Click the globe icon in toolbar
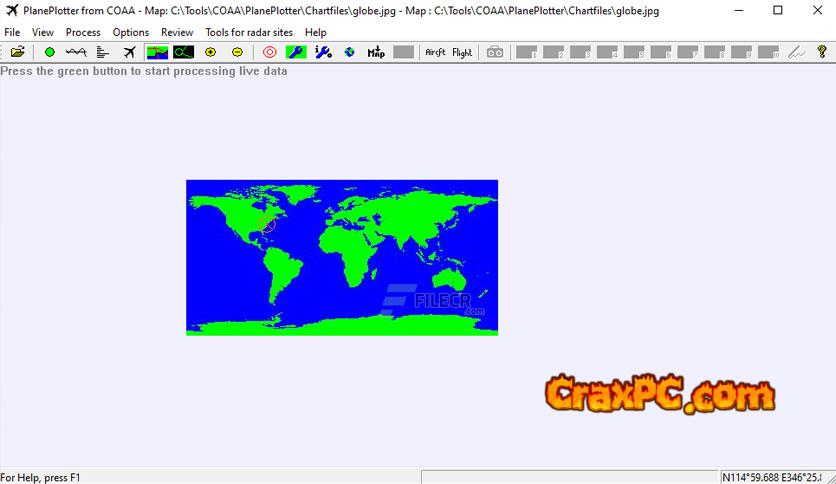Viewport: 836px width, 484px height. click(x=350, y=52)
